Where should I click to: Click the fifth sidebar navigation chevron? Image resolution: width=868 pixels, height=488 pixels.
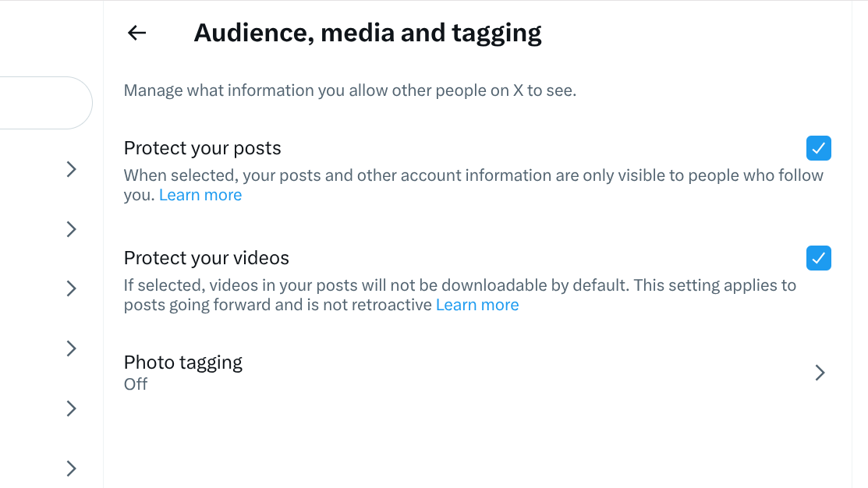click(71, 408)
